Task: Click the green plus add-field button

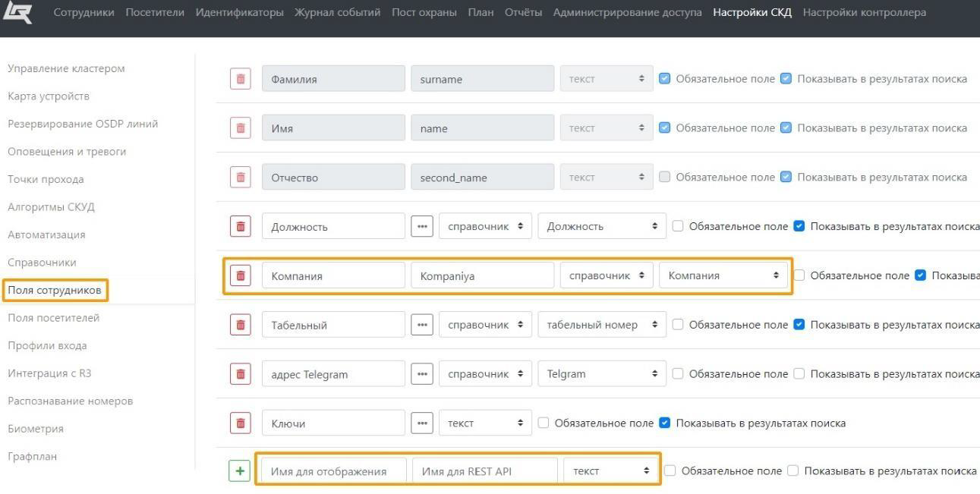Action: tap(240, 471)
